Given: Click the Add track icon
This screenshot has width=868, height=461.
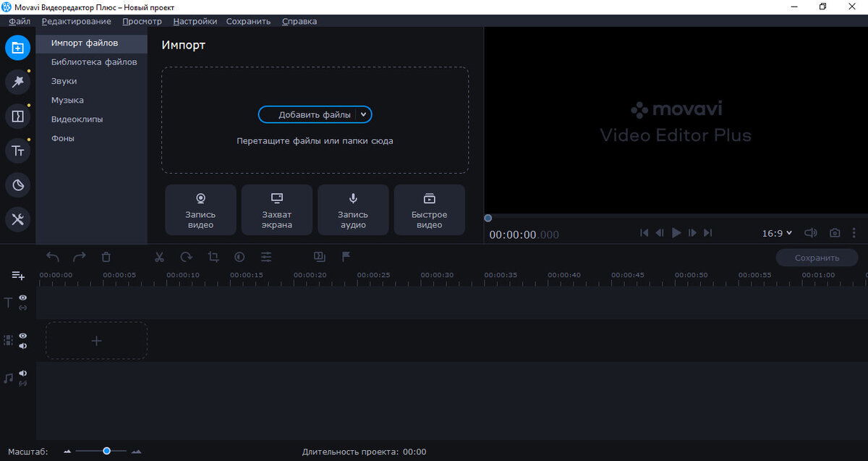Looking at the screenshot, I should pos(18,276).
